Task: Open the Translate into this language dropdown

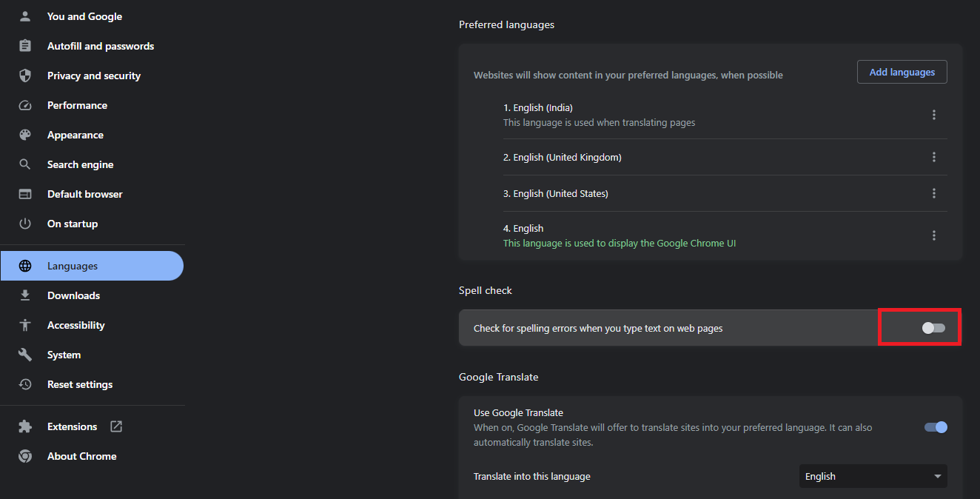Action: pyautogui.click(x=873, y=476)
